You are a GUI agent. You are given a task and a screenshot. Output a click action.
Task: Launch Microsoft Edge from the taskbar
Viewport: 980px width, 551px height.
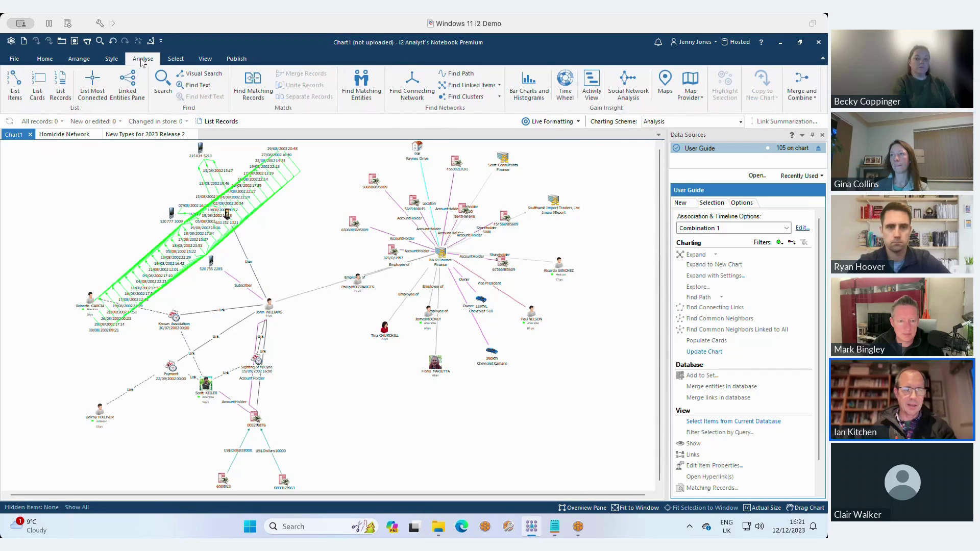461,527
